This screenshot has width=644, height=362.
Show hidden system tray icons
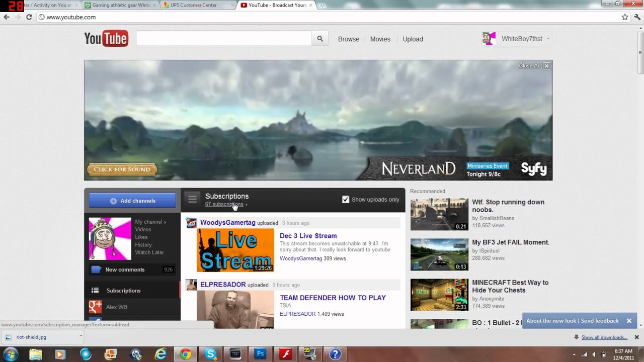574,354
